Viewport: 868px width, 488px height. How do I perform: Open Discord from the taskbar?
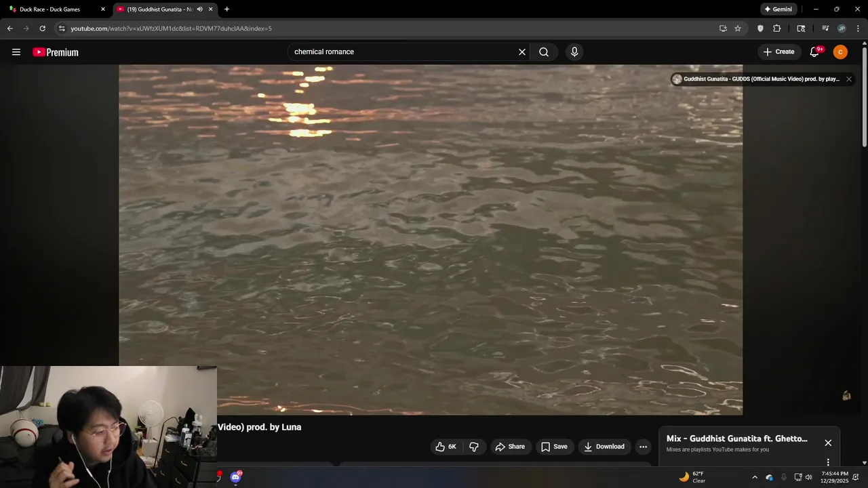(x=235, y=477)
